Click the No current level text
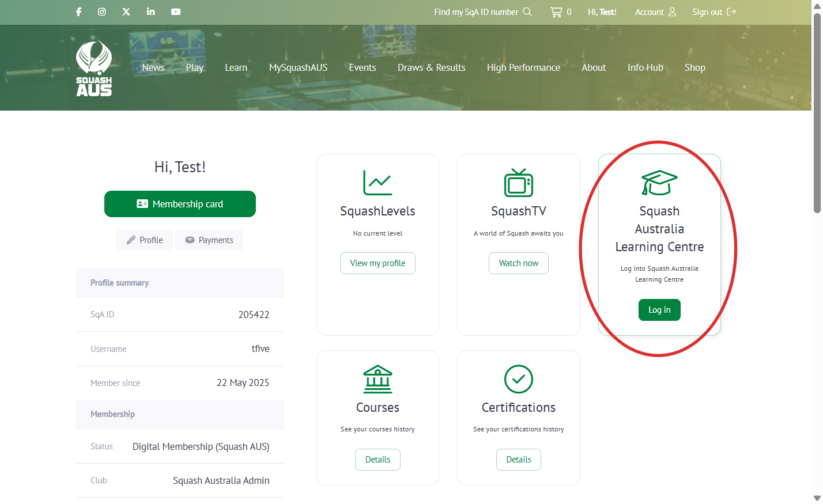This screenshot has height=504, width=823. (x=377, y=233)
